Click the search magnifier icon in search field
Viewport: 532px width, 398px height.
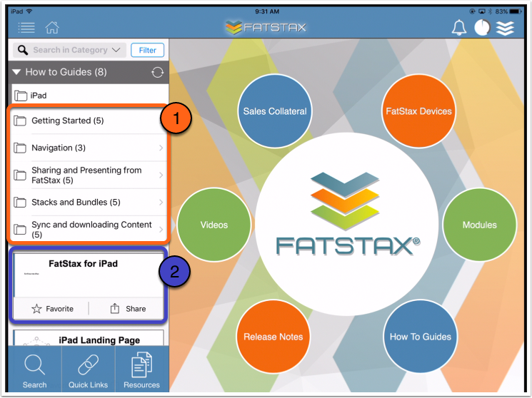(x=23, y=50)
